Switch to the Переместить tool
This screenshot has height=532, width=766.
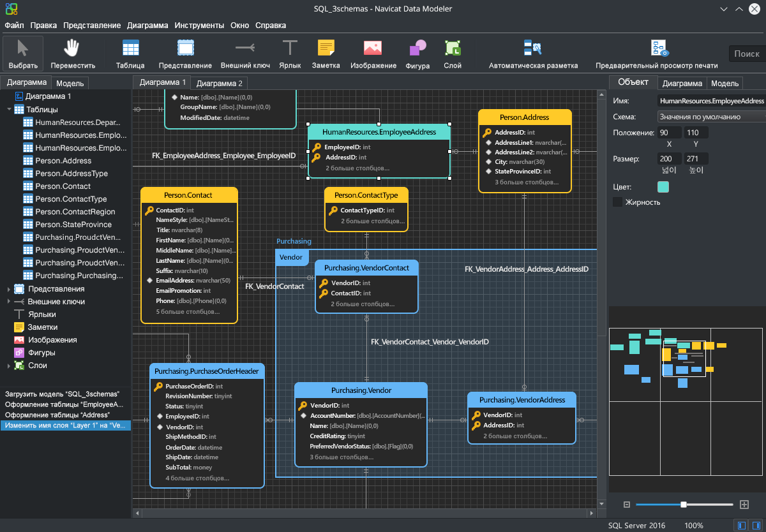point(71,53)
